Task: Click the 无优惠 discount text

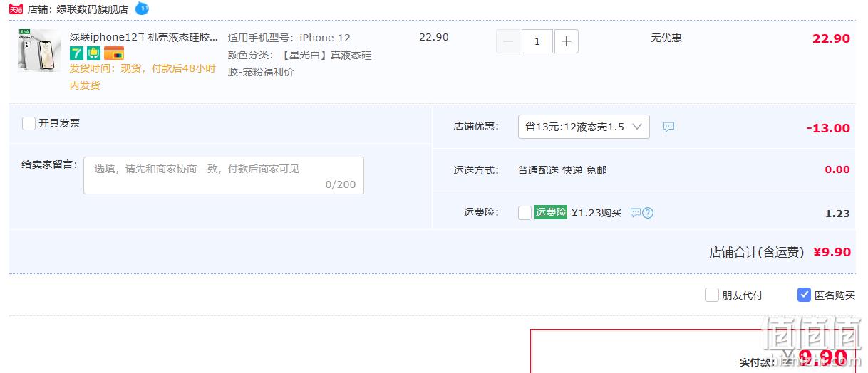Action: click(x=666, y=37)
